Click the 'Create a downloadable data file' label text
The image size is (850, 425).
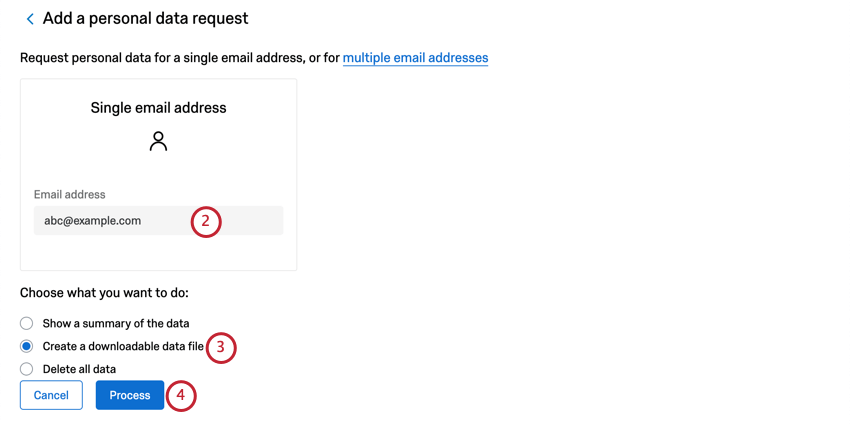pyautogui.click(x=122, y=346)
